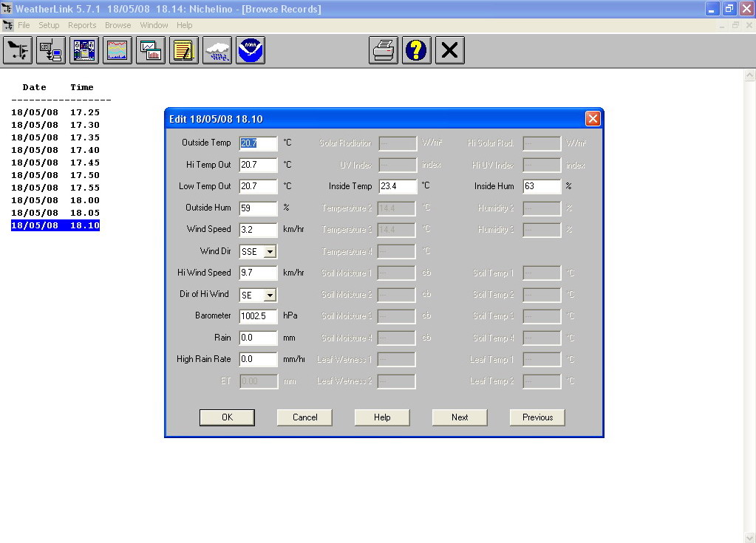Click the printer icon in toolbar

pyautogui.click(x=384, y=50)
